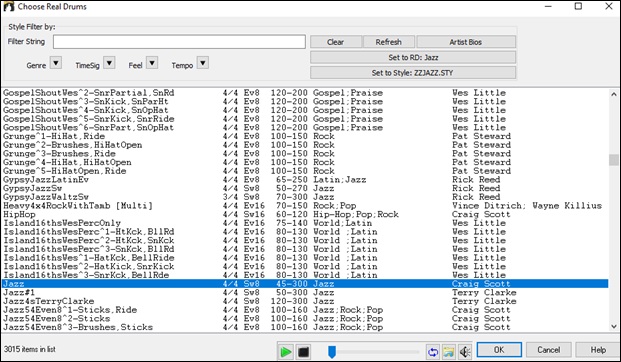Stop the demo playback
The height and width of the screenshot is (362, 621).
click(303, 351)
